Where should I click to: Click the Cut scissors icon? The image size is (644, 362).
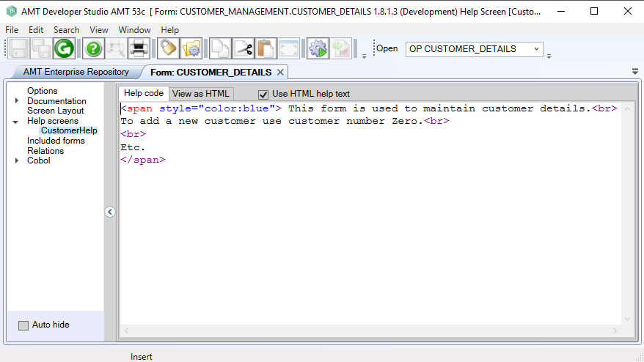click(x=243, y=49)
